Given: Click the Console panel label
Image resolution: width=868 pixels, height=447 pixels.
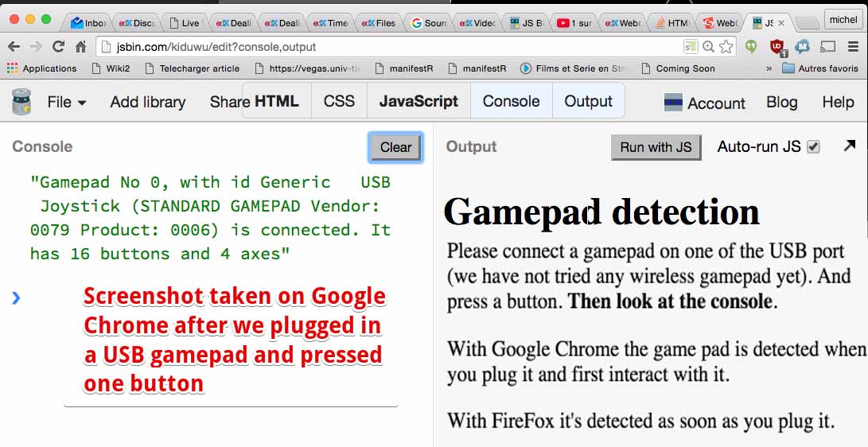Looking at the screenshot, I should point(42,146).
